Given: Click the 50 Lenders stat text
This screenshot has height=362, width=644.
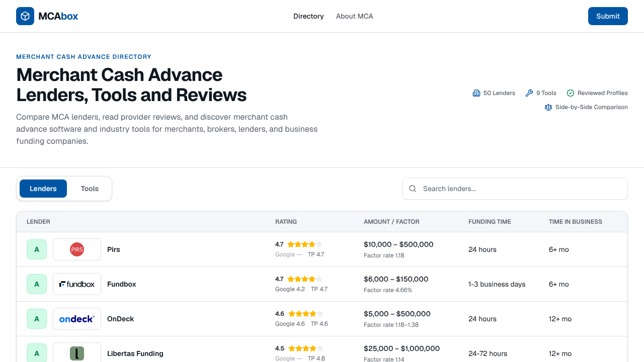Looking at the screenshot, I should [x=499, y=93].
